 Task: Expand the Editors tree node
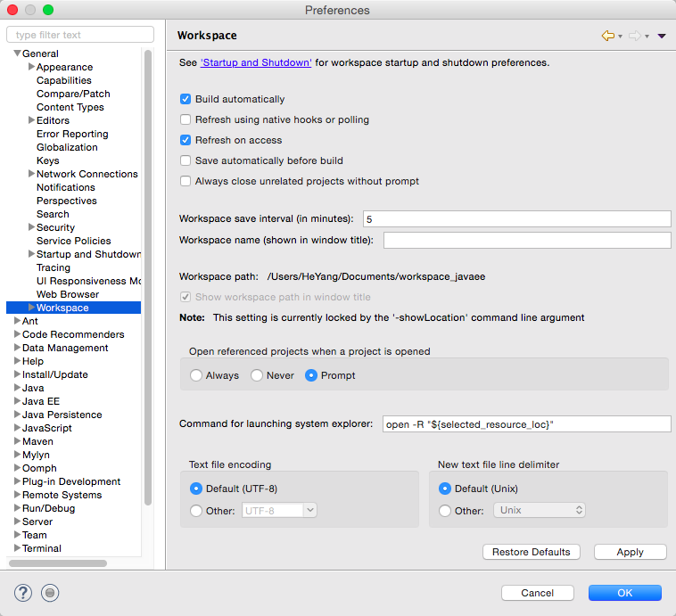pos(31,120)
